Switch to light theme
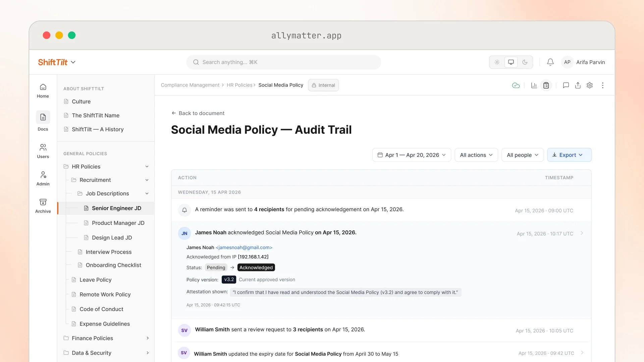 pos(497,62)
